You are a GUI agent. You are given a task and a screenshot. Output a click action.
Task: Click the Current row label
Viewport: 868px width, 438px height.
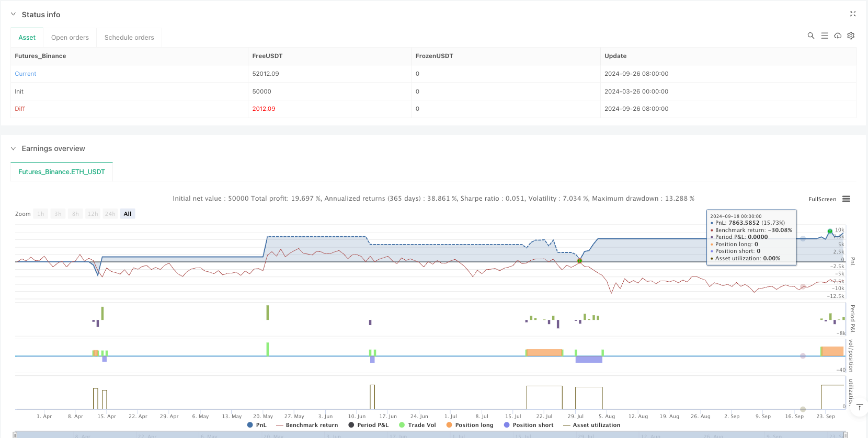[26, 74]
